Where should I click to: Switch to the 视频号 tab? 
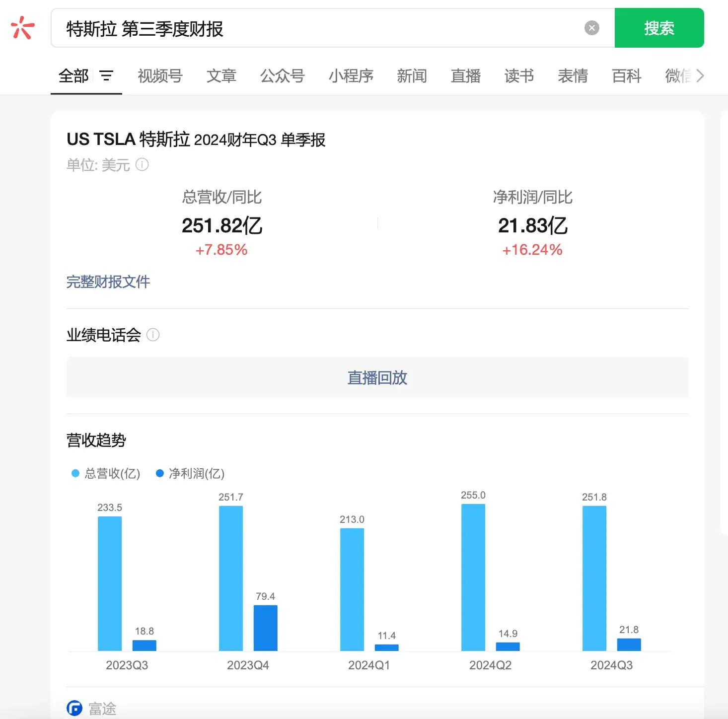(160, 76)
